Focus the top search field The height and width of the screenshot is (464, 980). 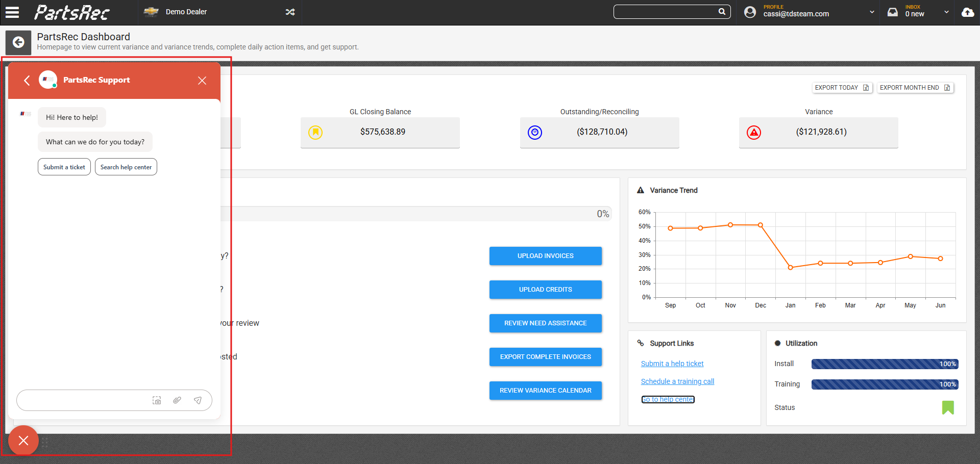coord(672,12)
